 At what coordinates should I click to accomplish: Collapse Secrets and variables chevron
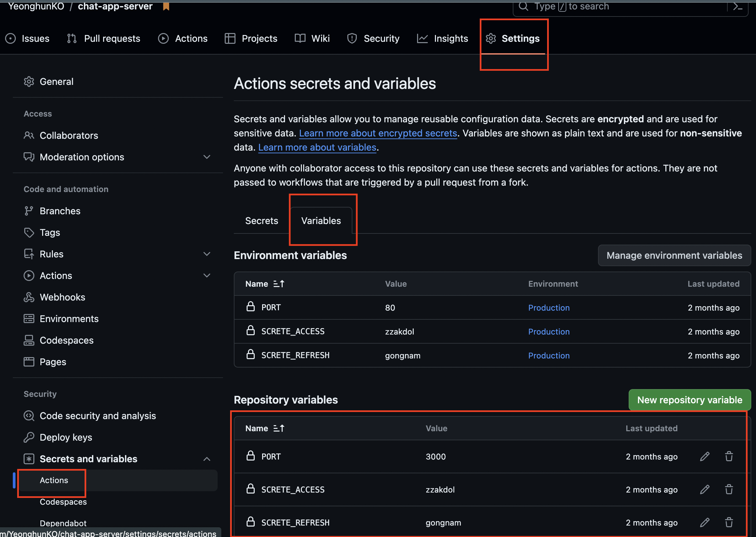pyautogui.click(x=207, y=459)
